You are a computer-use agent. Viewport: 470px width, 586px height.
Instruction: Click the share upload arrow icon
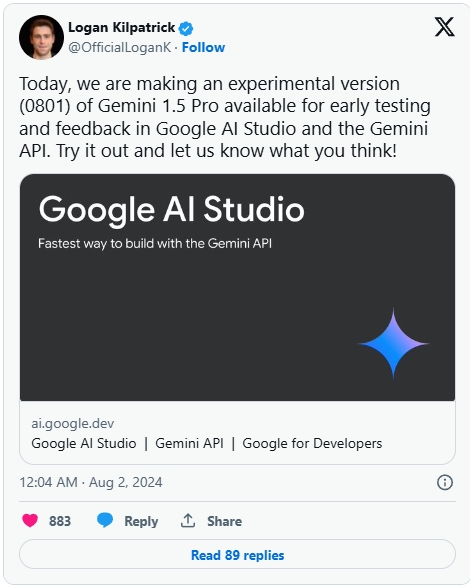(188, 520)
